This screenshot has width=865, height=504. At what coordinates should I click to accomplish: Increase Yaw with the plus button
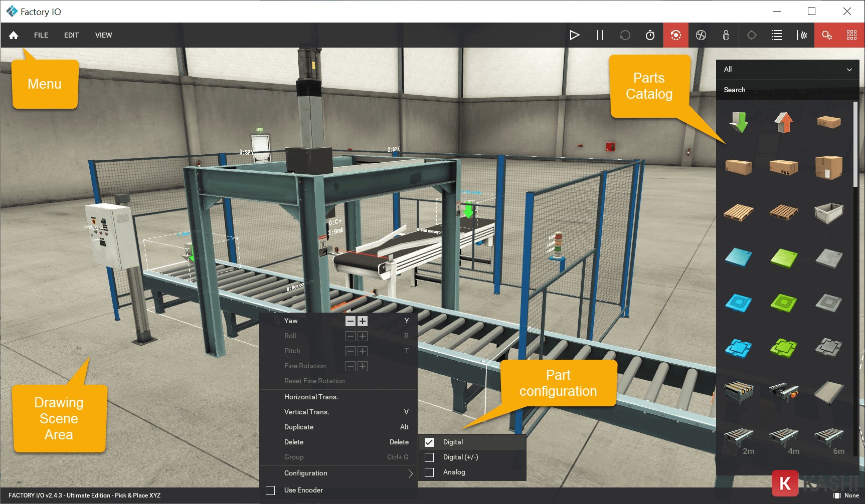[x=363, y=321]
